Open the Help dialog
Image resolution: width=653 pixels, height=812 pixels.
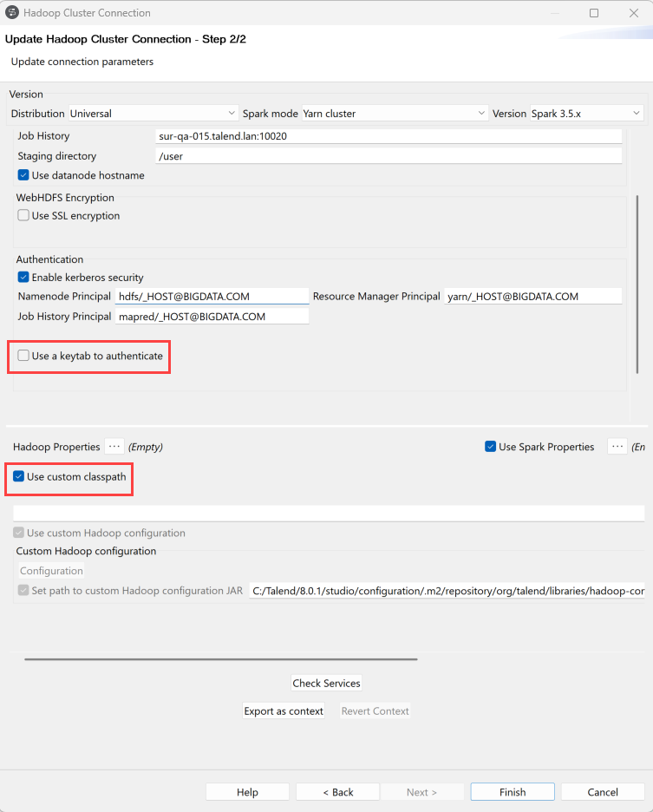pos(247,791)
